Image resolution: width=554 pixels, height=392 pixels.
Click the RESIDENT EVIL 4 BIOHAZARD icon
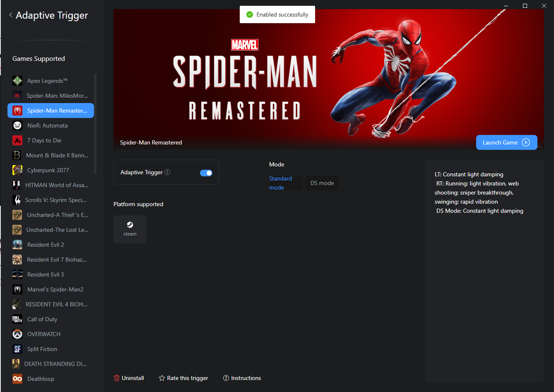click(17, 304)
